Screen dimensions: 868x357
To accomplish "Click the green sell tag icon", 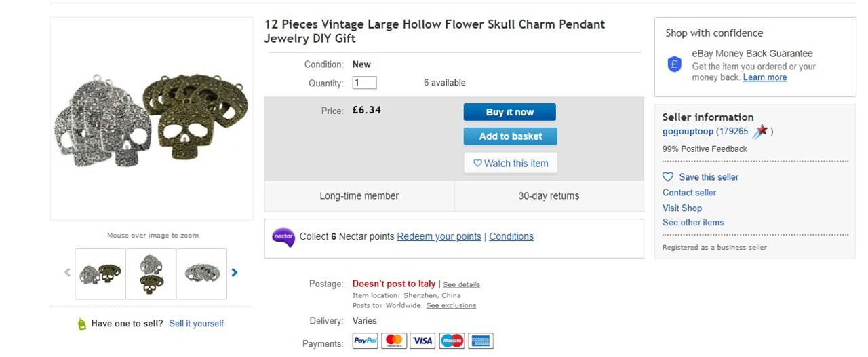I will pos(82,324).
